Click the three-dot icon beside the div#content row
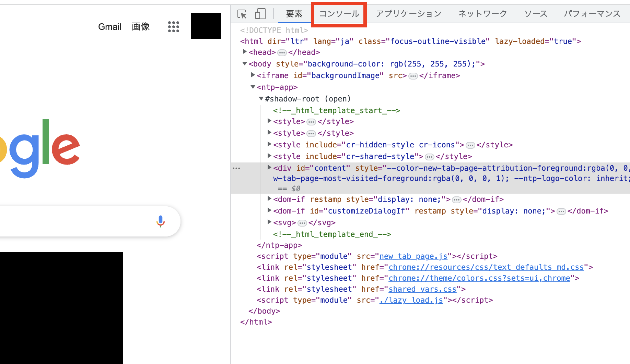 point(236,168)
